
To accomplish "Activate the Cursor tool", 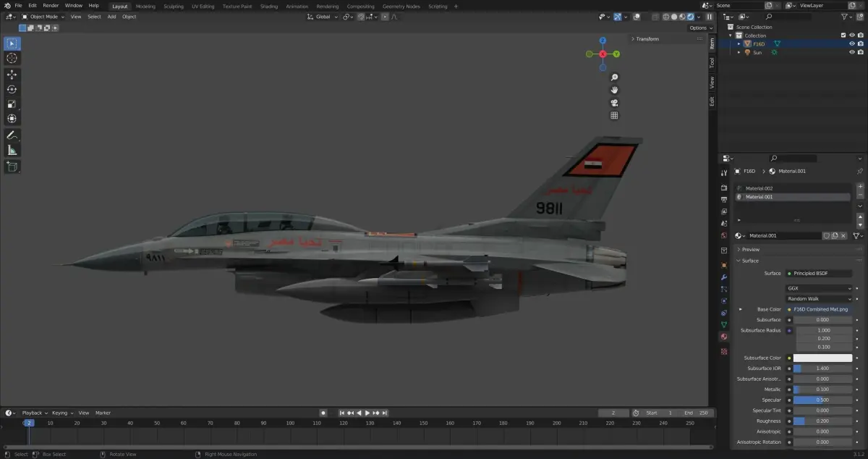I will (12, 58).
